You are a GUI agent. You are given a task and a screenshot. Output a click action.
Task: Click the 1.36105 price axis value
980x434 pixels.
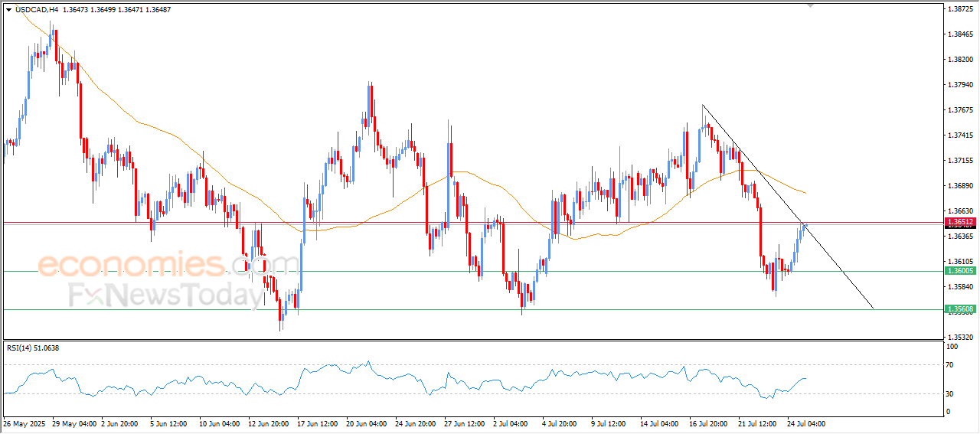960,262
